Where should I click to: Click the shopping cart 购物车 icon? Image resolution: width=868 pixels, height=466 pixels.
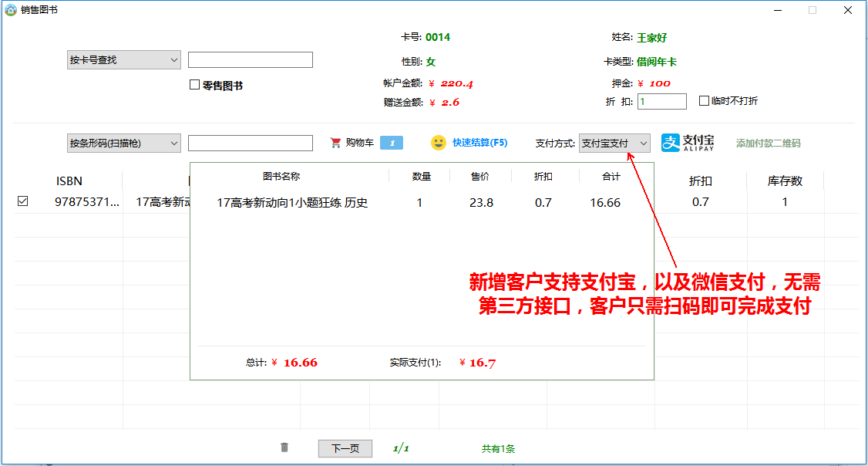(336, 143)
